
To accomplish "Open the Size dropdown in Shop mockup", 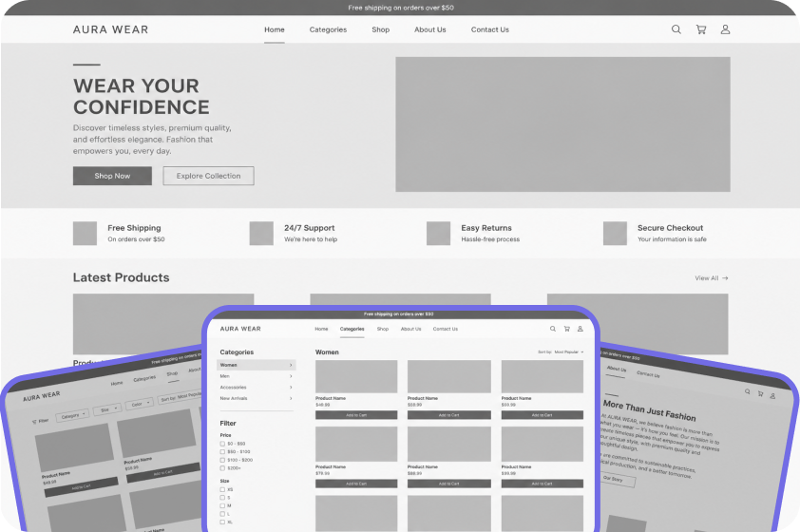I will point(107,409).
